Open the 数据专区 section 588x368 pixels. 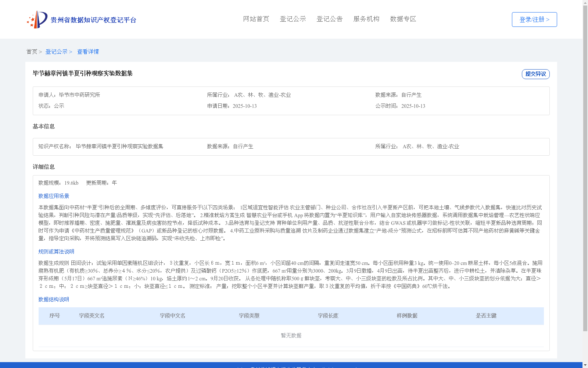coord(403,19)
